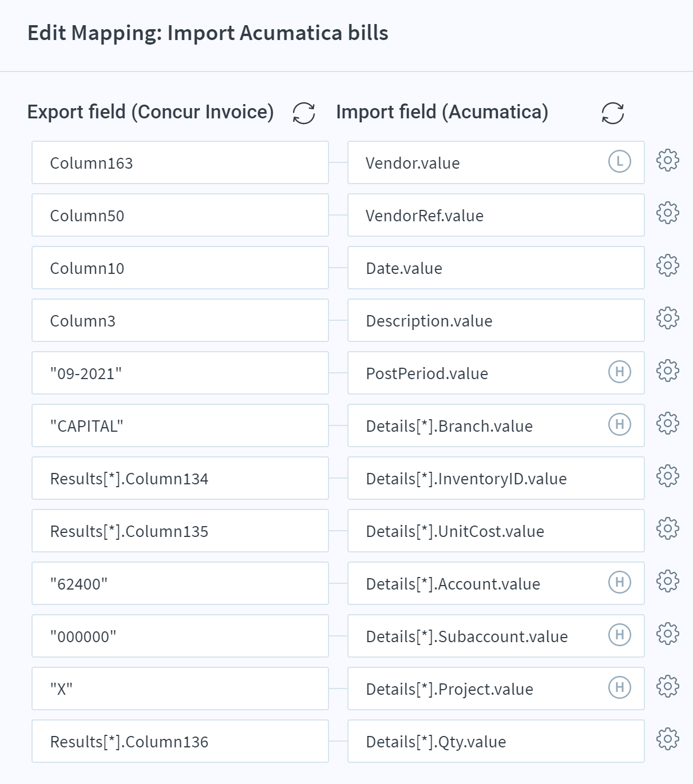Edit the Results[*].Column136 export field
Screen dimensions: 693x784
click(x=180, y=741)
